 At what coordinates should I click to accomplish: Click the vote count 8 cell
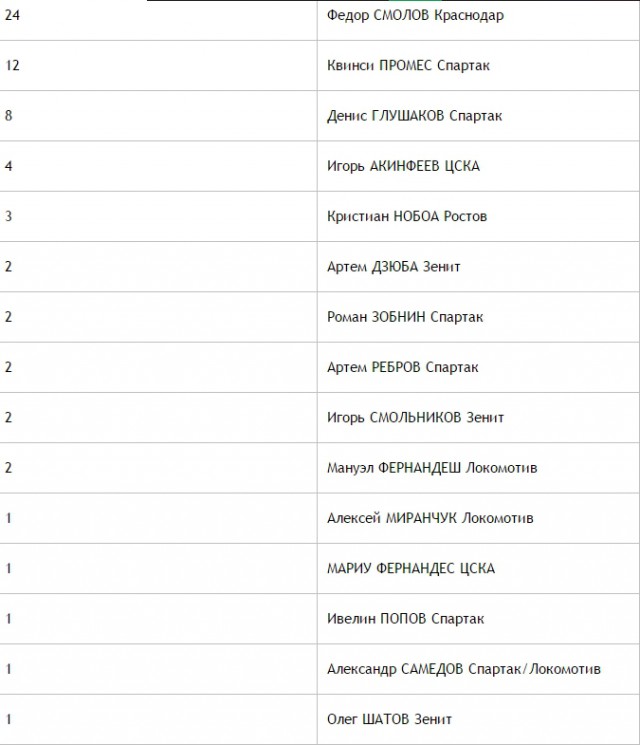(x=158, y=116)
